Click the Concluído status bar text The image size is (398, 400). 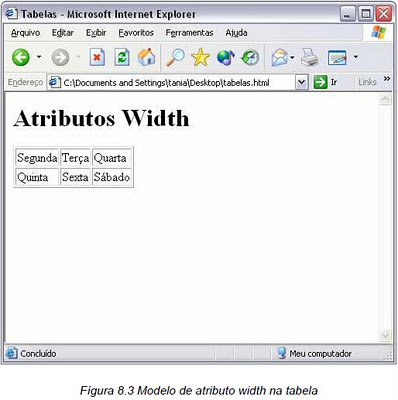coord(38,353)
